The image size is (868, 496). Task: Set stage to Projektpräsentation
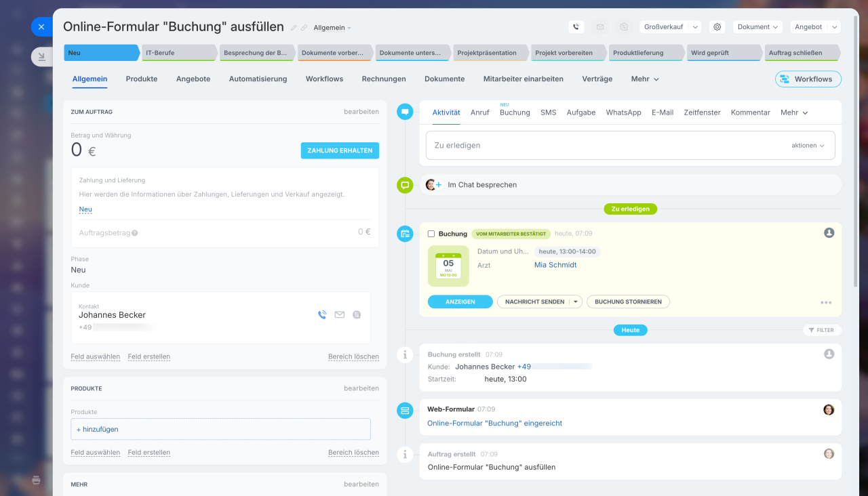[x=491, y=53]
